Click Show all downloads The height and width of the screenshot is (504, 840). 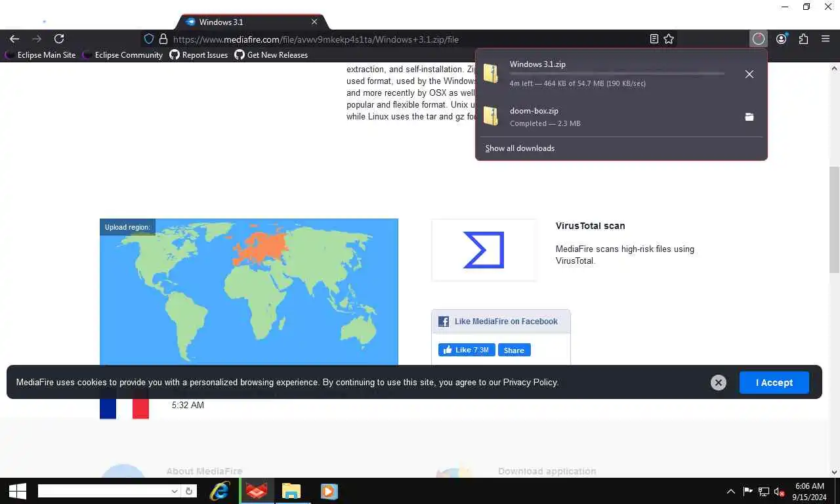point(520,148)
